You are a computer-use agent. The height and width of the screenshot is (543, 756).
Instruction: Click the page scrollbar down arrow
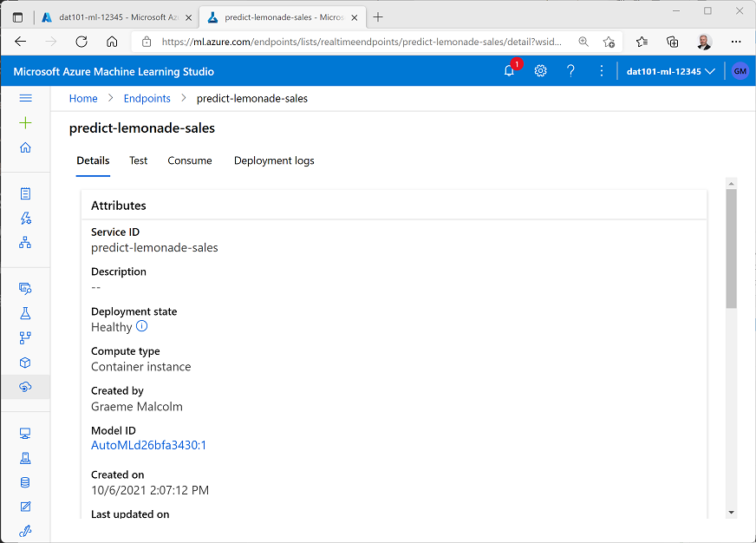[x=731, y=512]
